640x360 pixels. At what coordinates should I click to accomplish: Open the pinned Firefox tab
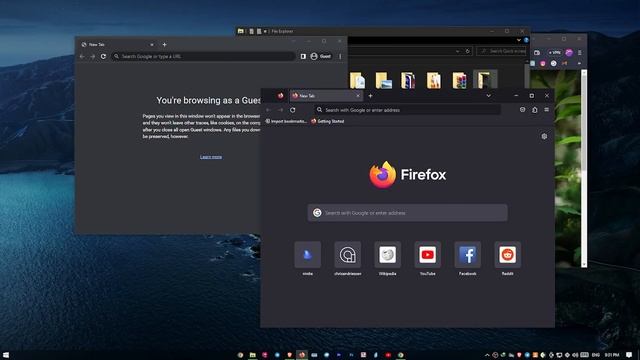tap(280, 96)
